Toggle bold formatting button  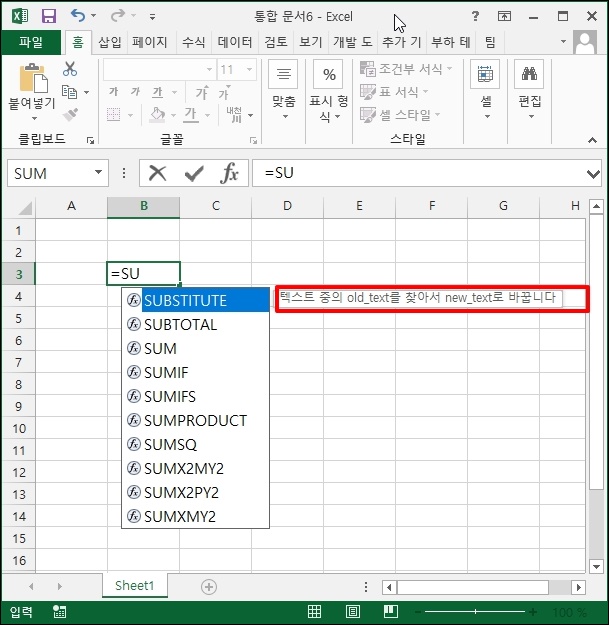[x=114, y=92]
